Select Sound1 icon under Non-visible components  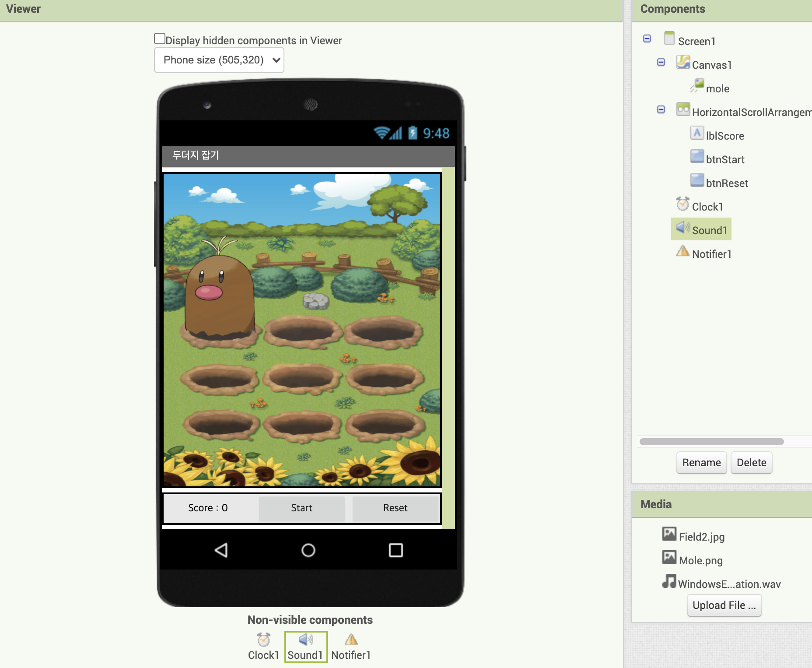tap(306, 640)
